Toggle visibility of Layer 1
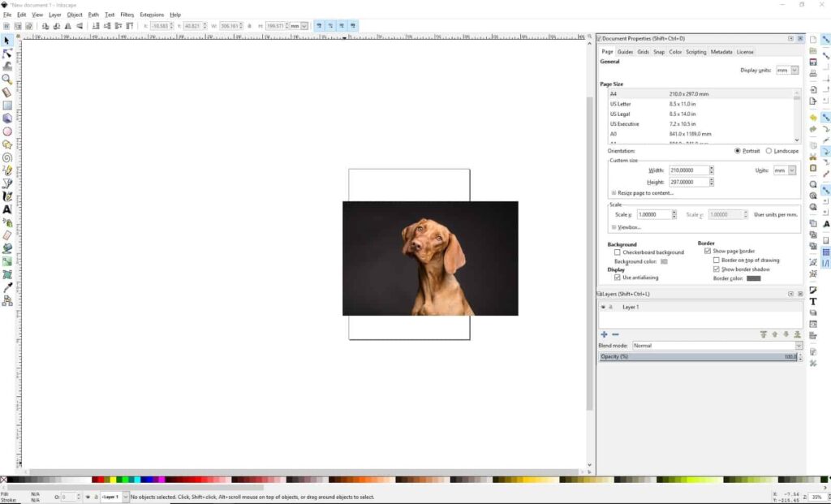This screenshot has width=831, height=504. pyautogui.click(x=602, y=307)
